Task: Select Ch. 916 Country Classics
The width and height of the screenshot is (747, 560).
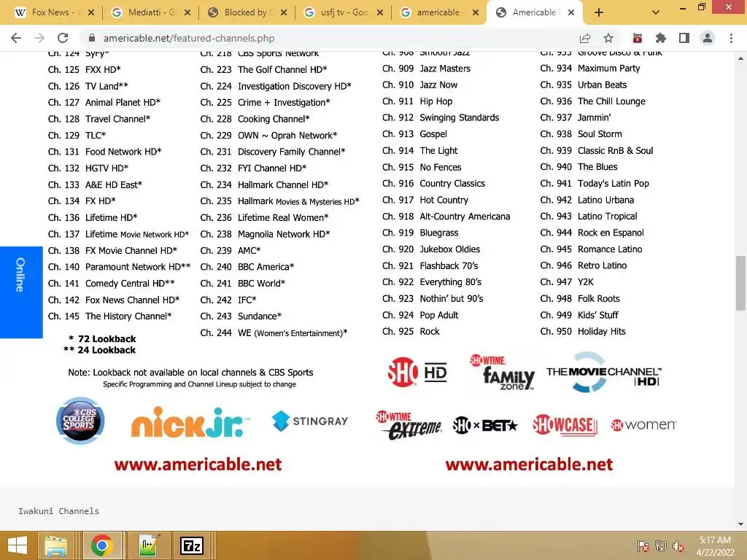Action: (433, 183)
